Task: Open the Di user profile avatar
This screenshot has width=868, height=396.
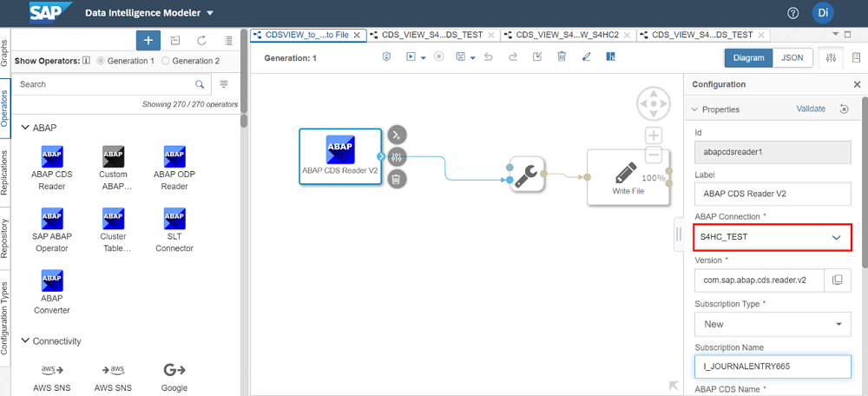Action: pos(823,13)
